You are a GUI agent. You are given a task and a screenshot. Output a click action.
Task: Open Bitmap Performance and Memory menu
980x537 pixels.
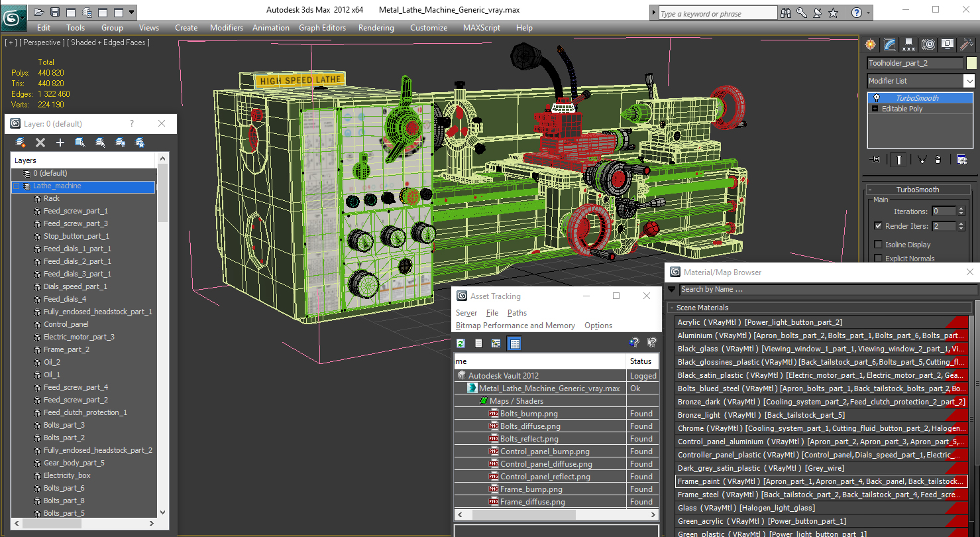[x=516, y=326]
